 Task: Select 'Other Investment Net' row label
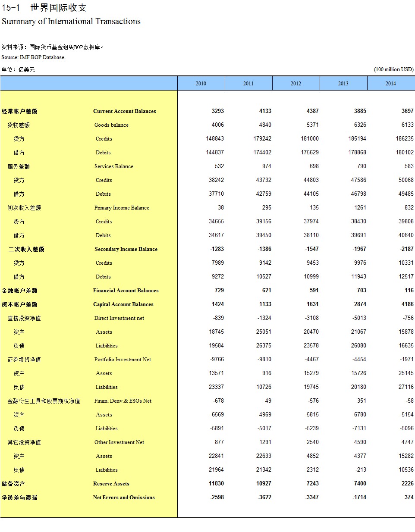(119, 442)
